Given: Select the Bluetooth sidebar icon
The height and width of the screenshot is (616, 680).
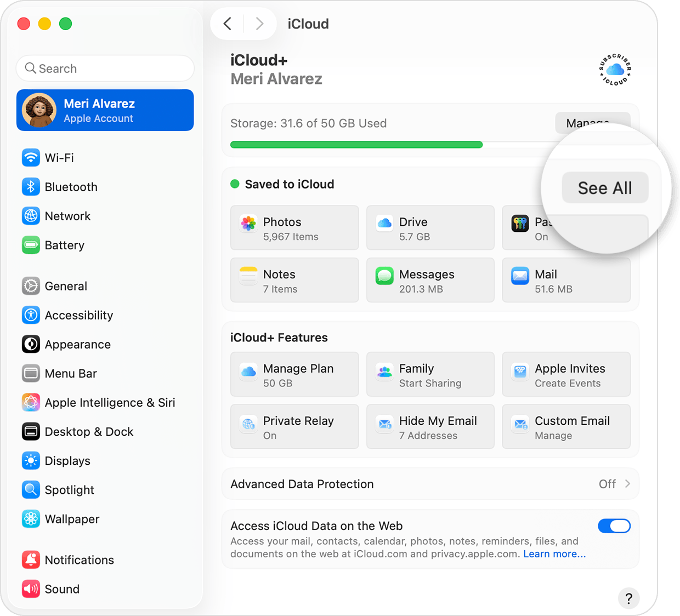Looking at the screenshot, I should tap(31, 186).
